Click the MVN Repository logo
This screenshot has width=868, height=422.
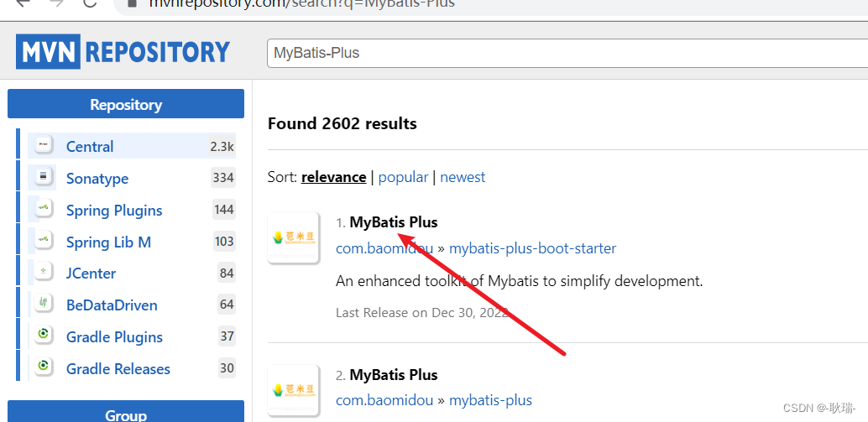click(123, 51)
